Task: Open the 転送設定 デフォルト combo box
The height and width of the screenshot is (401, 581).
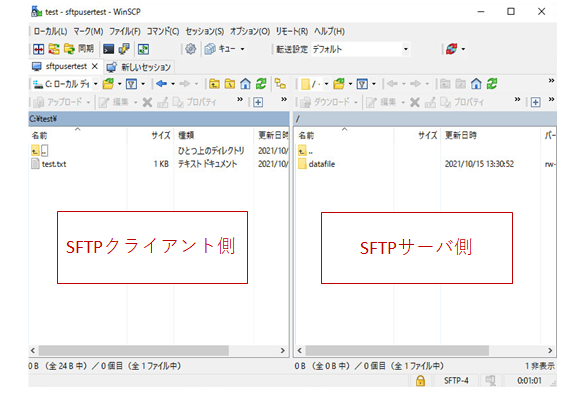Action: click(x=361, y=49)
